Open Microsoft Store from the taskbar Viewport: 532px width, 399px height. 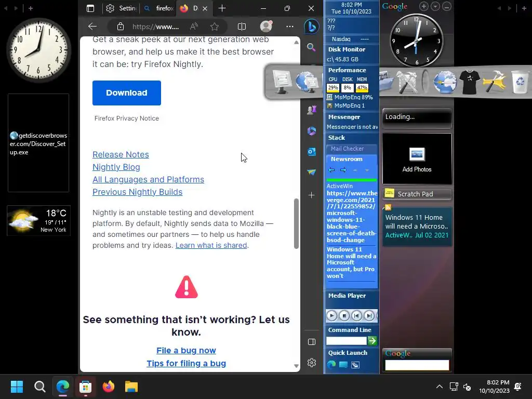click(x=86, y=387)
